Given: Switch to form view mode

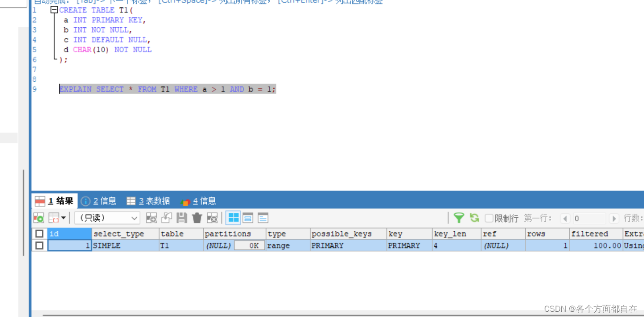Looking at the screenshot, I should tap(248, 218).
